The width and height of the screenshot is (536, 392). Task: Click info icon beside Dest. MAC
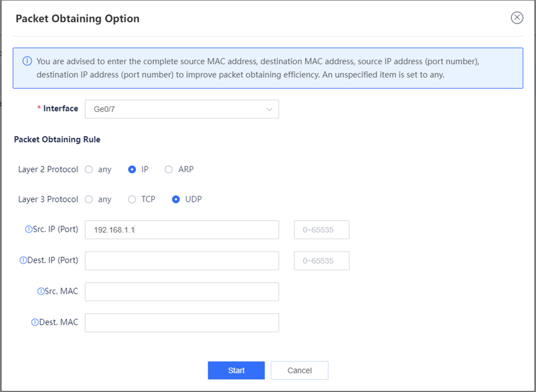tap(35, 322)
